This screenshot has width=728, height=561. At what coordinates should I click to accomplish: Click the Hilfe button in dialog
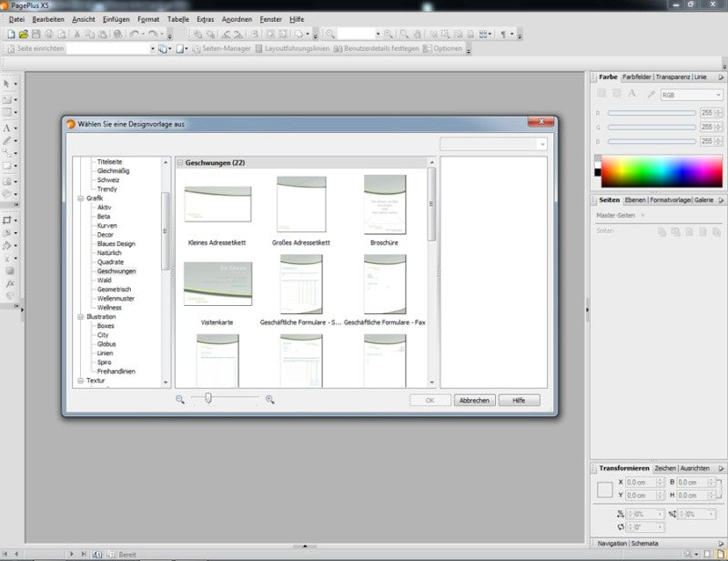click(x=519, y=400)
